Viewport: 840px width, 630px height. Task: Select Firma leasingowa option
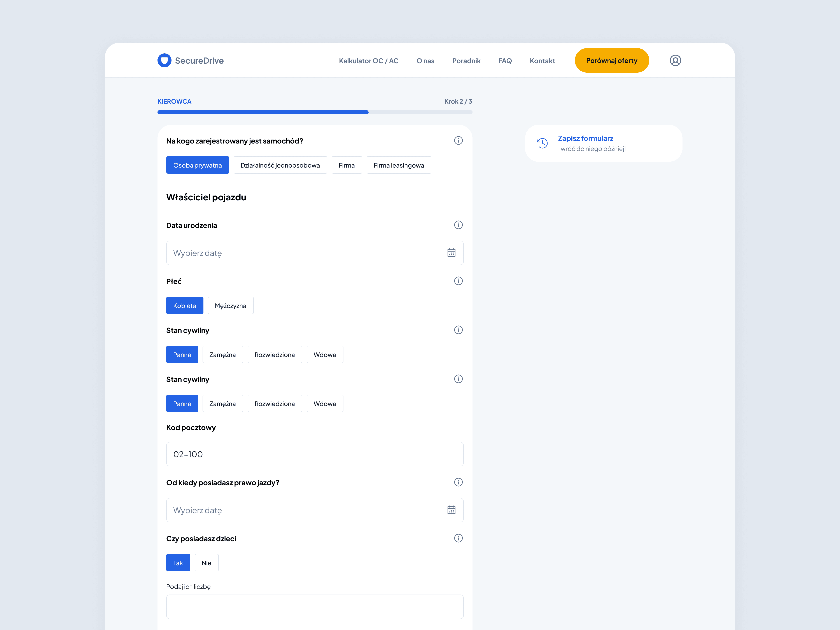tap(398, 165)
